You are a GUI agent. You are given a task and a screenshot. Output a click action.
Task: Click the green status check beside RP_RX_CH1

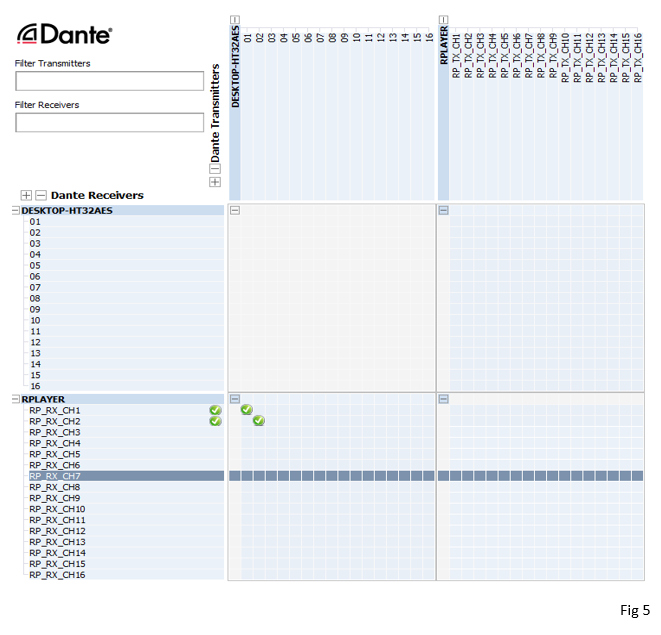[x=215, y=410]
